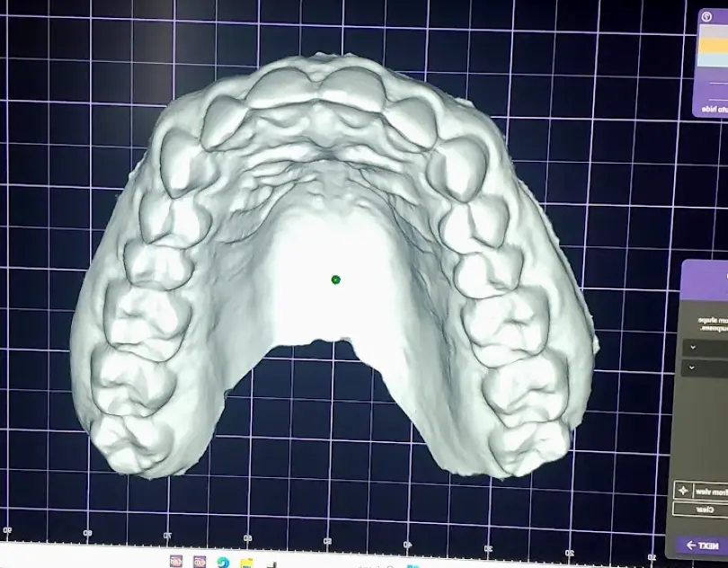Click the Windows Start icon in taskbar
Image resolution: width=728 pixels, height=568 pixels.
412,566
